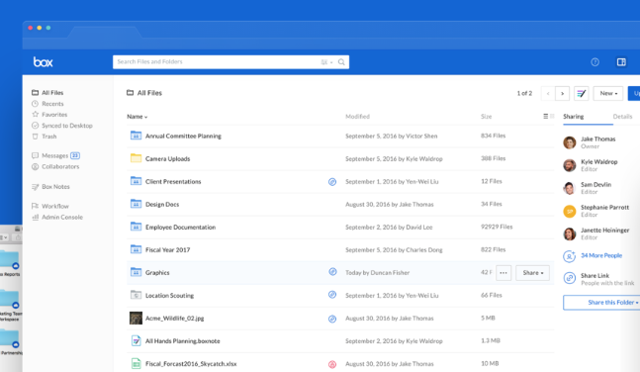
Task: Open the help question mark icon
Action: [x=595, y=62]
